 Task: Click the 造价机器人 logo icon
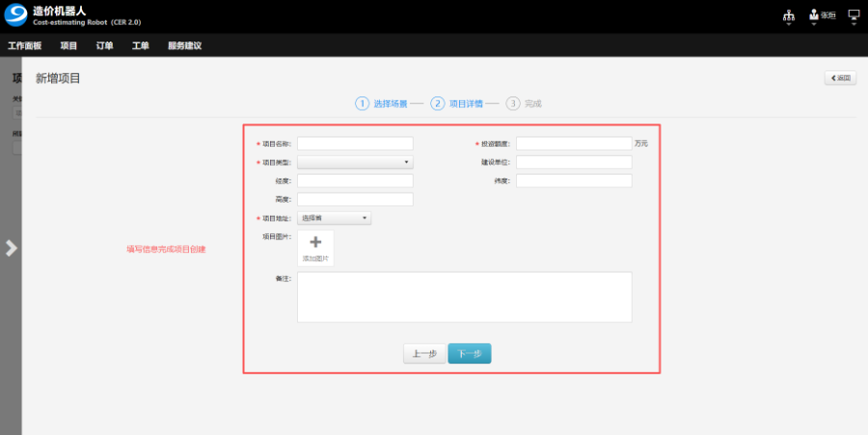tap(16, 16)
